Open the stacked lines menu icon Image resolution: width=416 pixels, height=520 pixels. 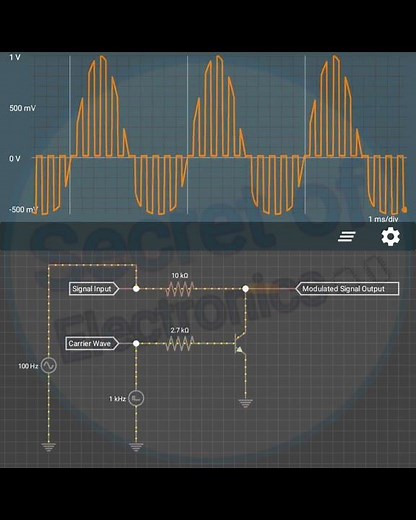click(347, 237)
